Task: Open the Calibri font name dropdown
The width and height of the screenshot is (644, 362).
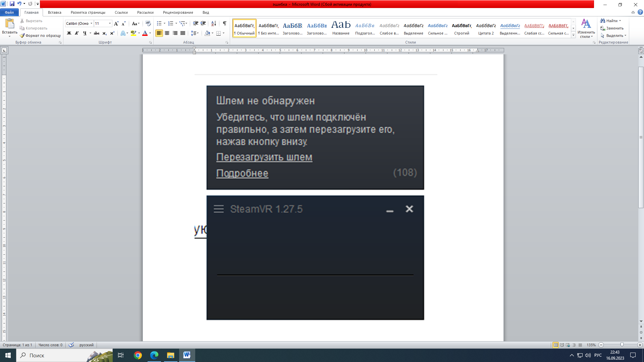Action: (x=79, y=23)
